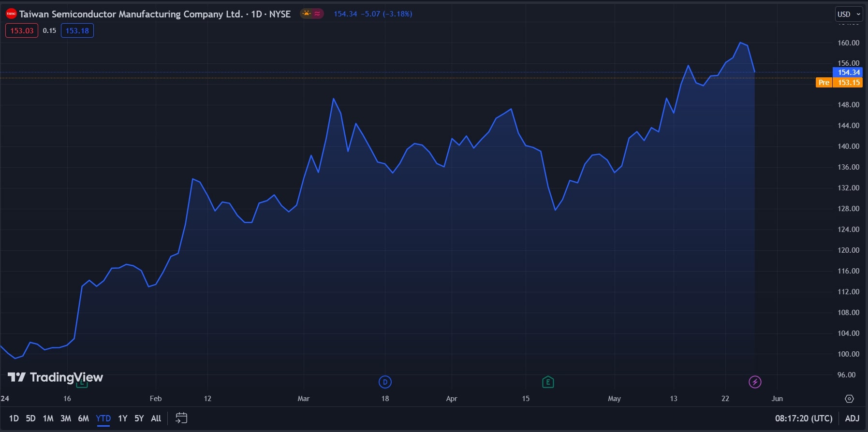Click the 116.00 price axis label
Screen dimensions: 868x432
click(x=848, y=271)
